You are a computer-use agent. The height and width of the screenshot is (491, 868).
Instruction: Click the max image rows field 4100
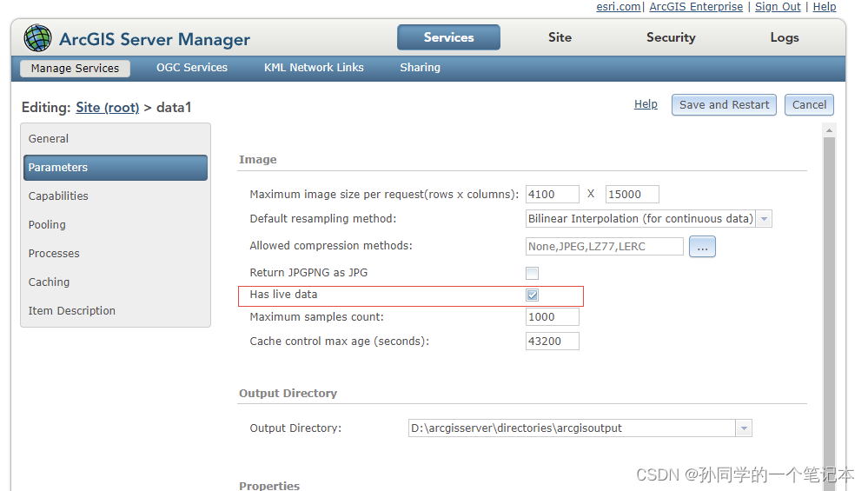pos(552,195)
